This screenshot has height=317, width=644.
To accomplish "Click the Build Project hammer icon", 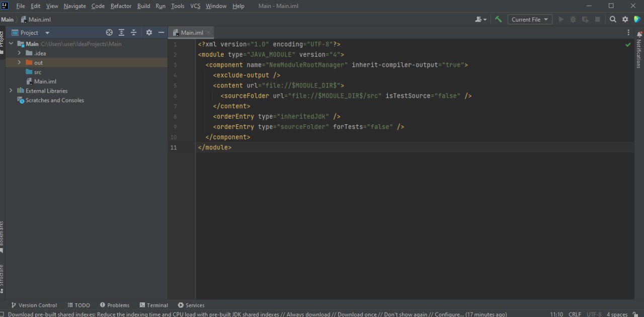I will click(x=498, y=19).
